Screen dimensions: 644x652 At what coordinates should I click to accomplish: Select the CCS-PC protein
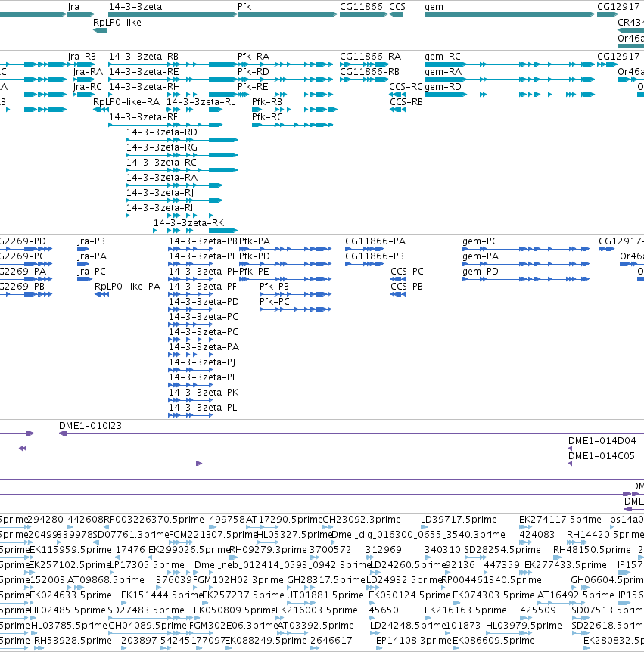coord(407,271)
